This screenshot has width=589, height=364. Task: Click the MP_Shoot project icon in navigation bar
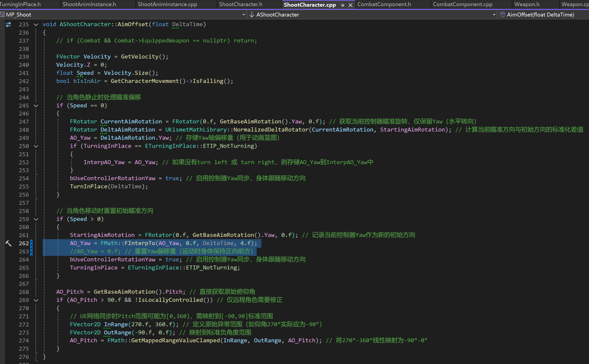[2, 15]
